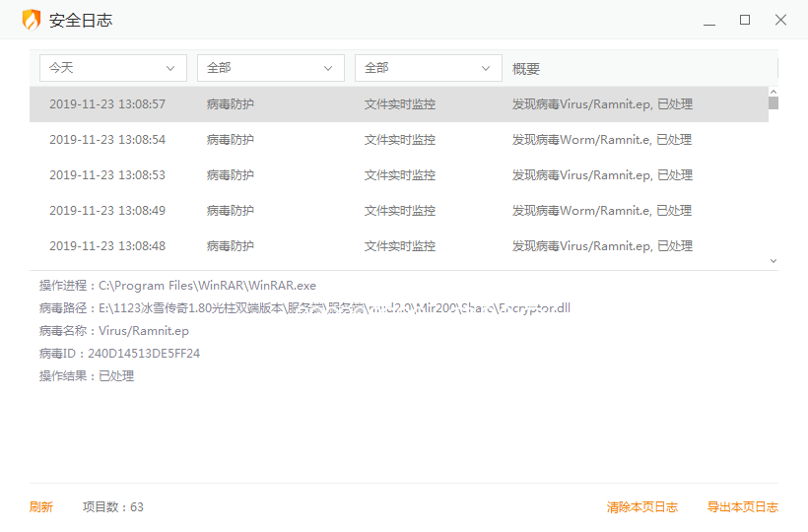808x532 pixels.
Task: Click the Huorong flame logo icon
Action: (32, 20)
